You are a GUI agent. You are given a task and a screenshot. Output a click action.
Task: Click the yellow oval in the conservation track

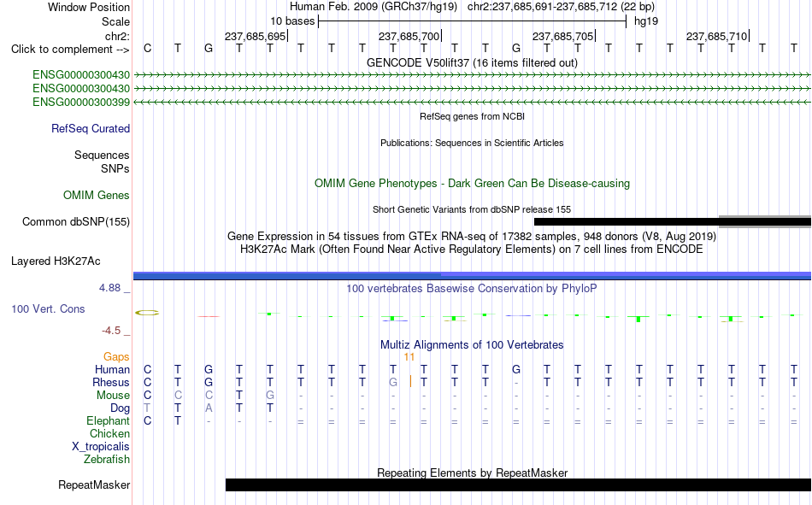(x=147, y=313)
